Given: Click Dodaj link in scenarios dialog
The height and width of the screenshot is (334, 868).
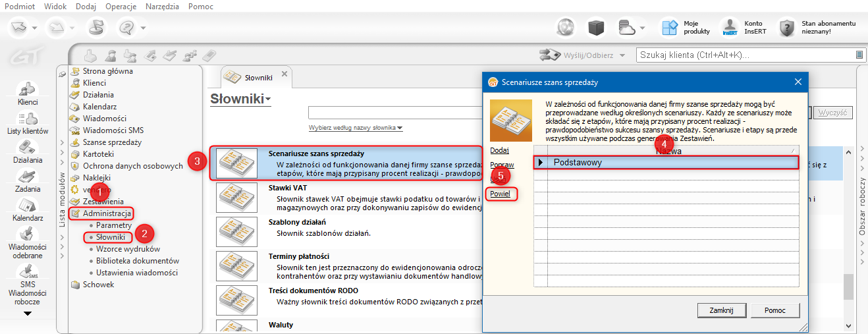Looking at the screenshot, I should click(x=499, y=151).
